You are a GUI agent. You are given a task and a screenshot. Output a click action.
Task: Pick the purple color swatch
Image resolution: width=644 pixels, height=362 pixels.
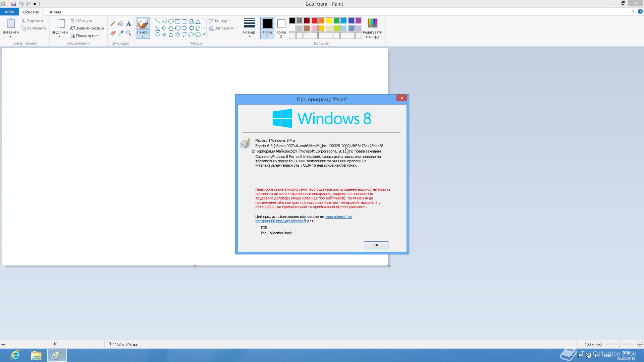tap(359, 21)
